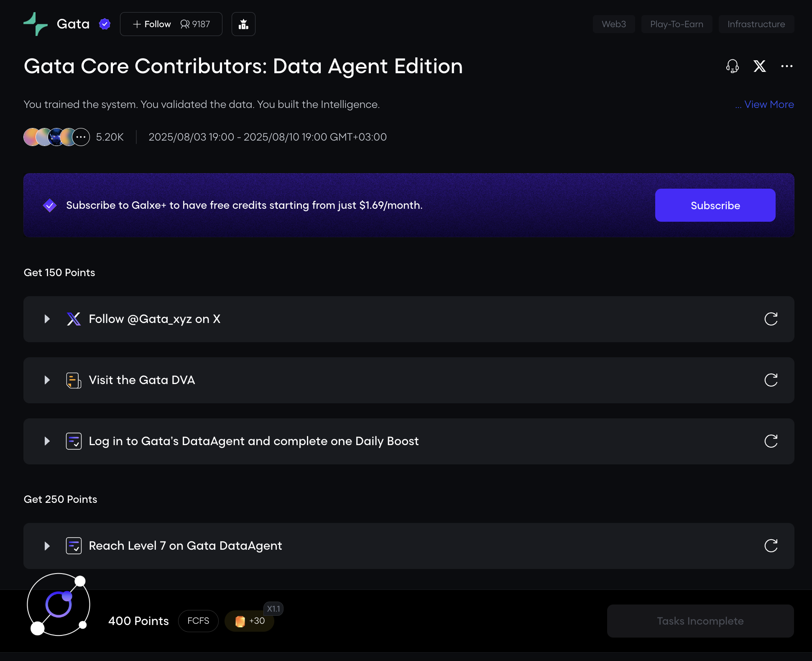Screen dimensions: 812x661
Task: Click the Gata space name
Action: pos(73,24)
